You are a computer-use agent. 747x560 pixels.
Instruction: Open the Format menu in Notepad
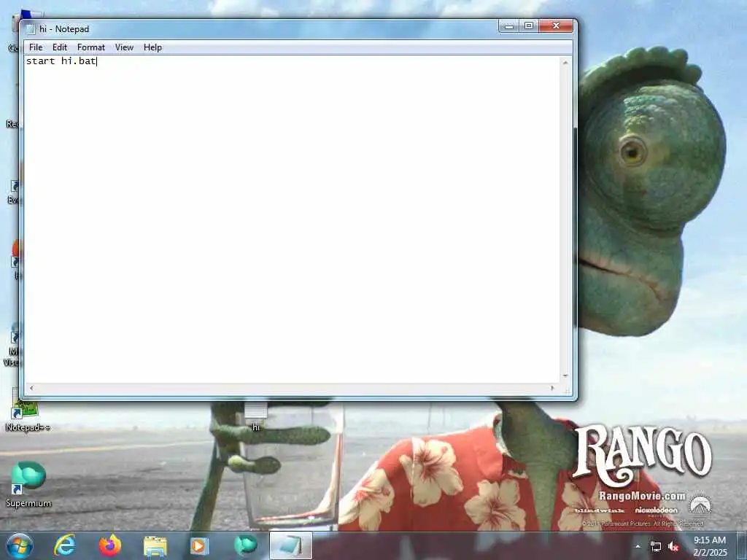tap(91, 47)
